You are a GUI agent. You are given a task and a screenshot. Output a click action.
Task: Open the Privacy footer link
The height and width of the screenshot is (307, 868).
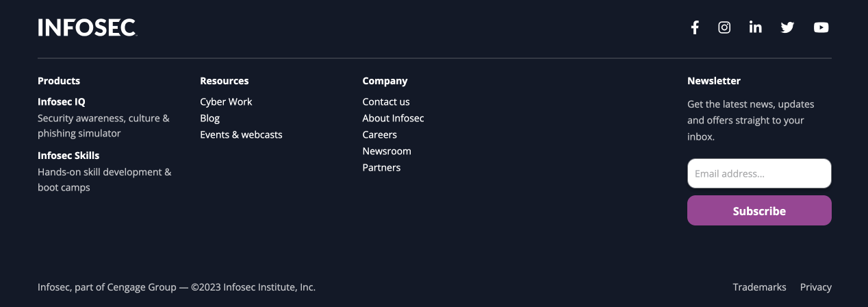(x=816, y=287)
